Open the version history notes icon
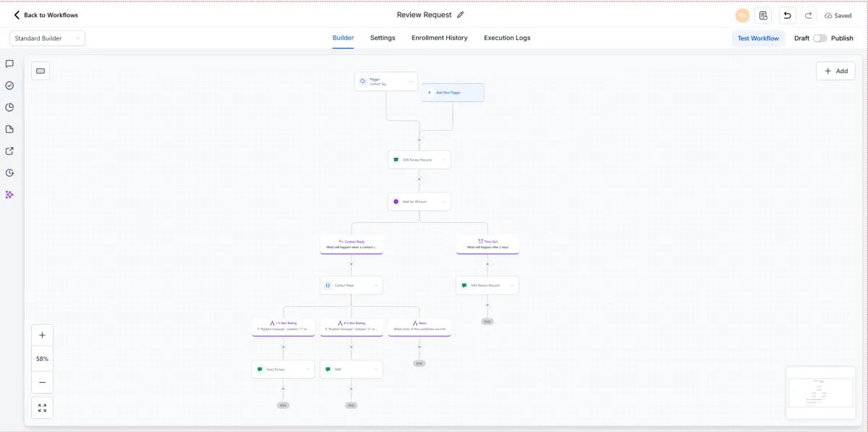Image resolution: width=868 pixels, height=432 pixels. (x=763, y=15)
